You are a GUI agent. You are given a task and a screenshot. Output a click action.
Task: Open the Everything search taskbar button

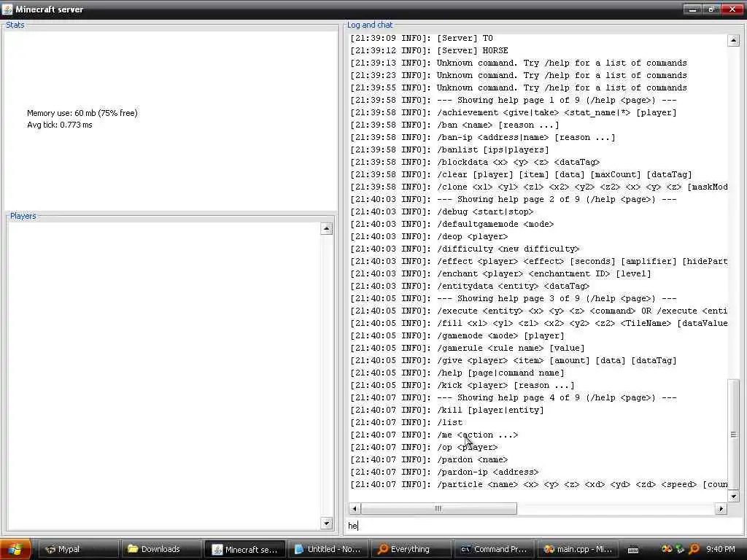411,549
